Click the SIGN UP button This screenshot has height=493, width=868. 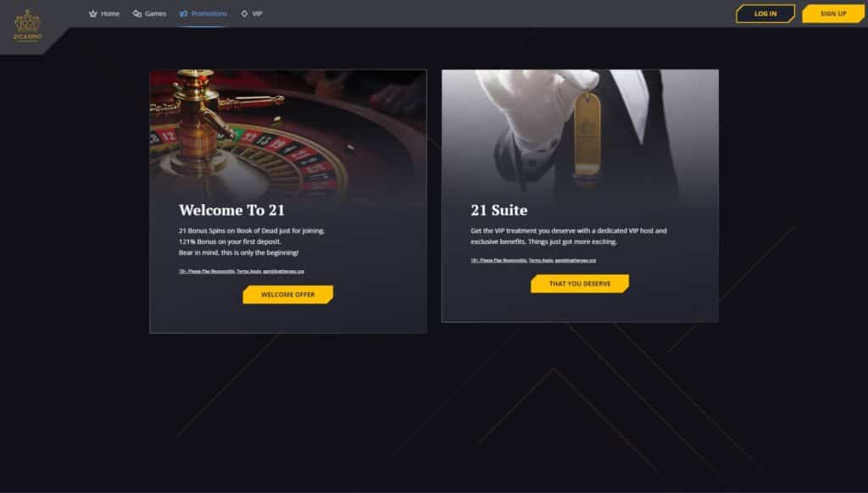point(833,14)
